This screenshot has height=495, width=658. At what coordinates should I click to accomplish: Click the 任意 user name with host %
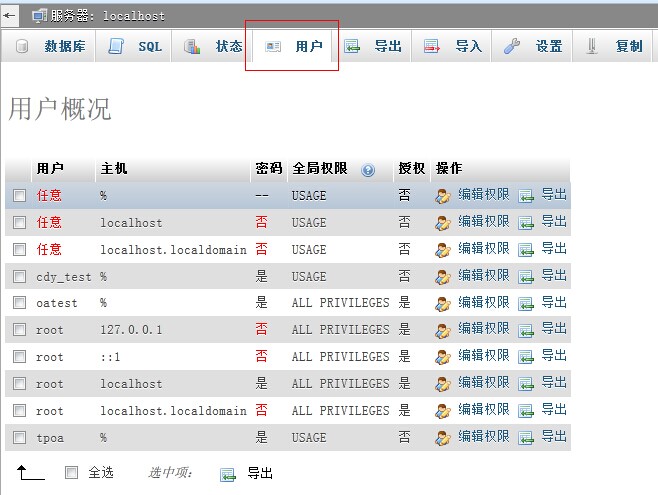tap(49, 195)
